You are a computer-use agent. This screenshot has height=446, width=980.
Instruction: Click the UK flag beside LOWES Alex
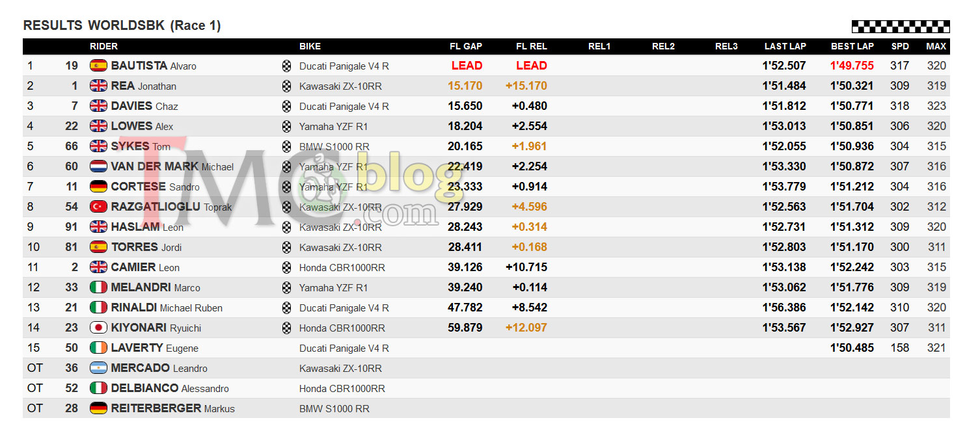pyautogui.click(x=98, y=126)
